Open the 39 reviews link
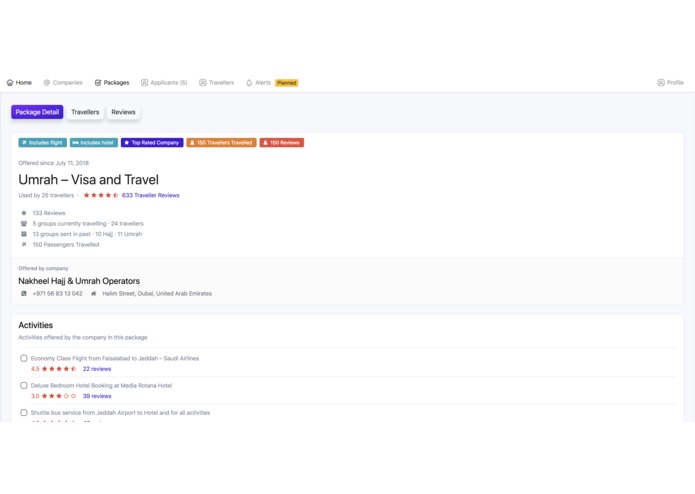Screen dimensions: 695x494 tap(97, 396)
